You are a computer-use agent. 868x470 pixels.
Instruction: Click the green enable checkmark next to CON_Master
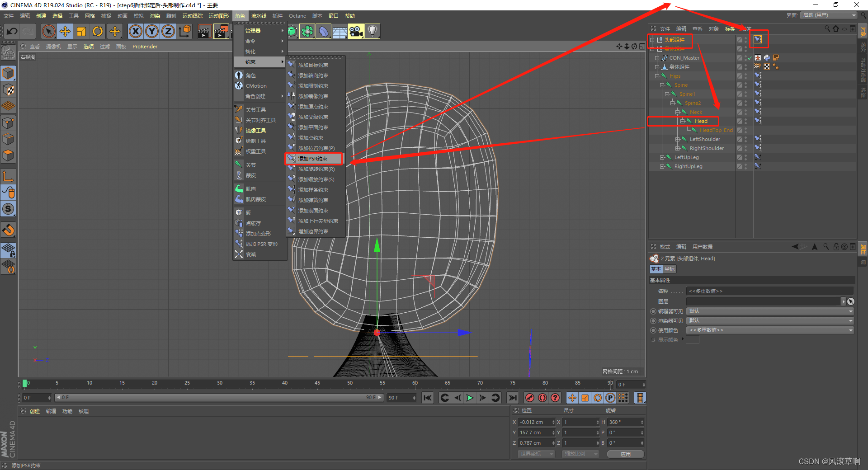[x=750, y=58]
